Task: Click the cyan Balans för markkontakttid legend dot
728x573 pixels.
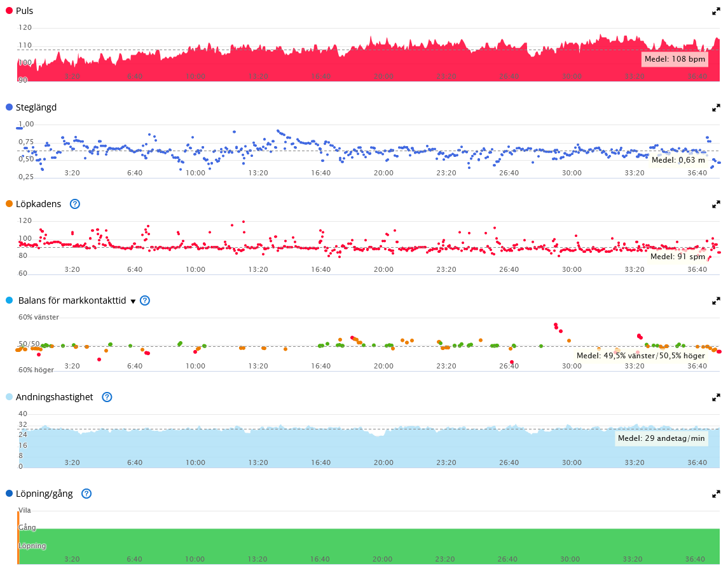Action: coord(9,300)
